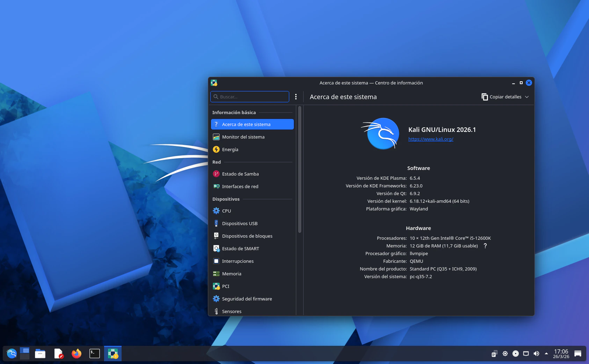589x364 pixels.
Task: Click the memory help question mark icon
Action: [485, 246]
